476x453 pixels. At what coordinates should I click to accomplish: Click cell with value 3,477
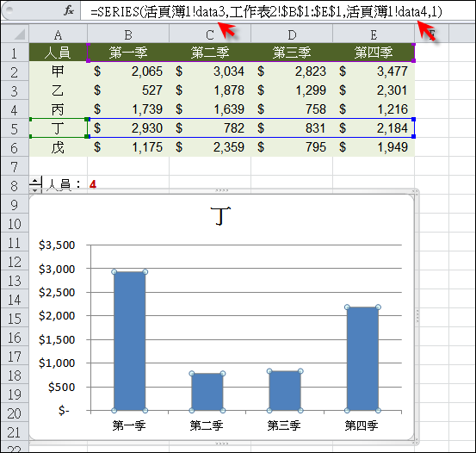(x=374, y=71)
